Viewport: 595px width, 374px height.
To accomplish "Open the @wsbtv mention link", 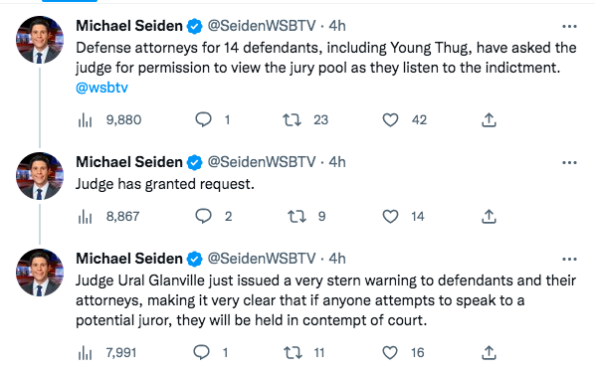I will tap(102, 88).
